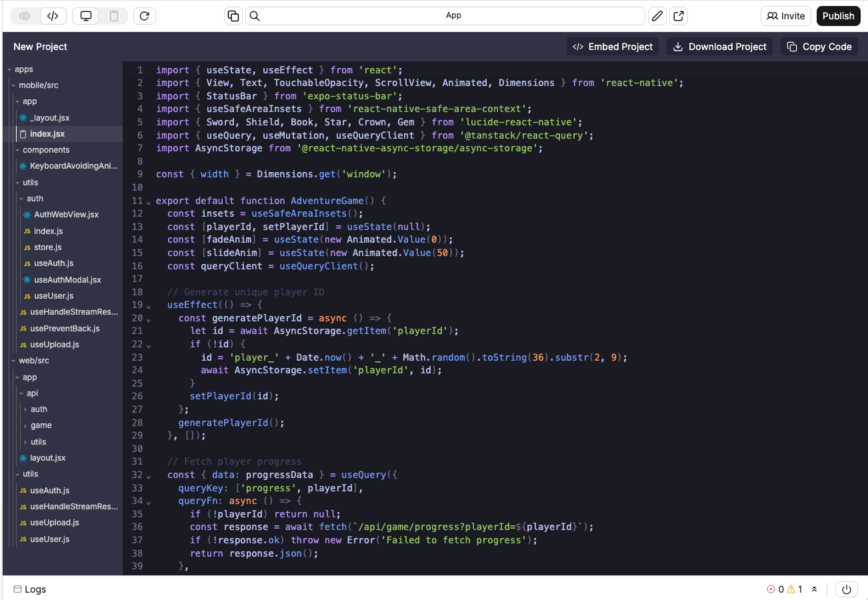Select the desktop device view
The height and width of the screenshot is (600, 868).
click(x=85, y=16)
